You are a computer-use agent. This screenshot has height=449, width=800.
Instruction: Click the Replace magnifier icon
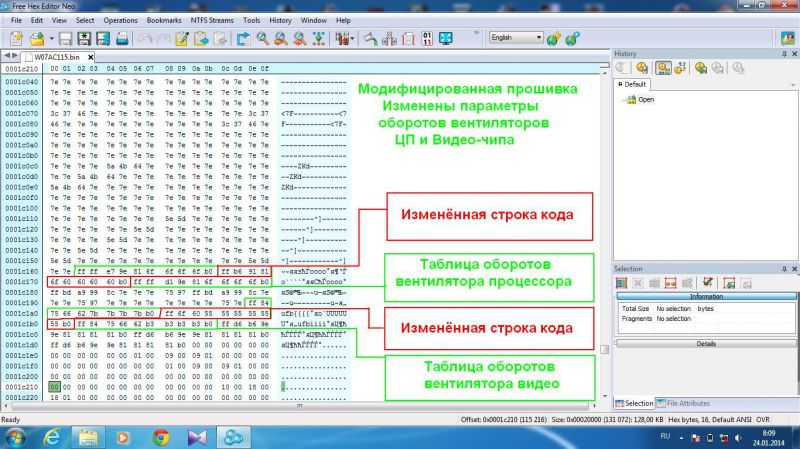pyautogui.click(x=299, y=38)
